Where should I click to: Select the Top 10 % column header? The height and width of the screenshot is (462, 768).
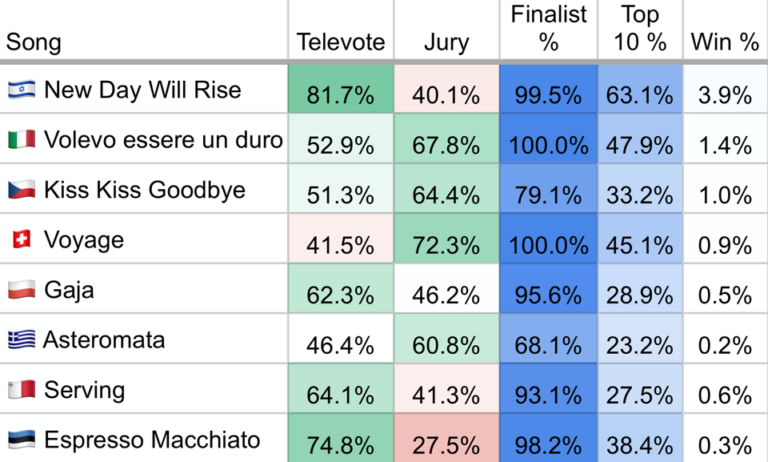pos(640,28)
